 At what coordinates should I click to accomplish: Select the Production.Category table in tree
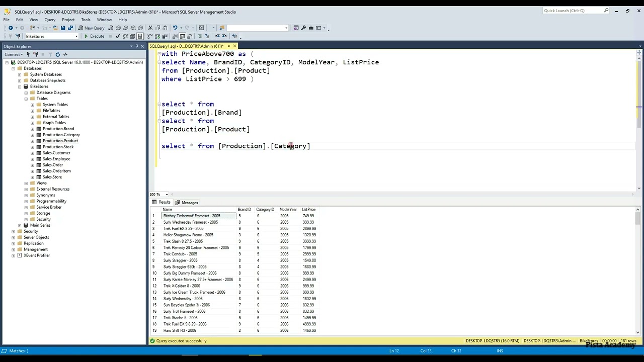click(61, 135)
